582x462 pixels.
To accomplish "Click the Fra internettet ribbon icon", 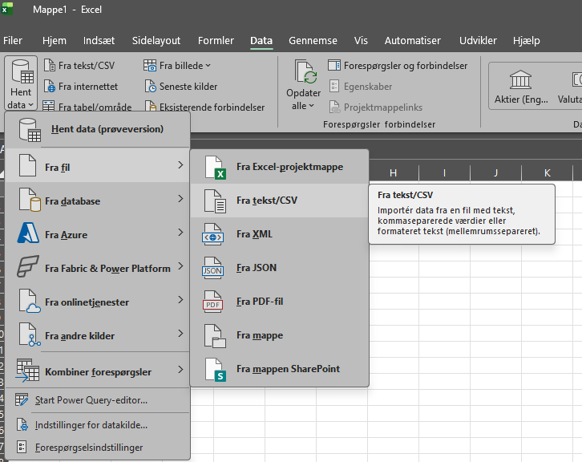I will (50, 86).
